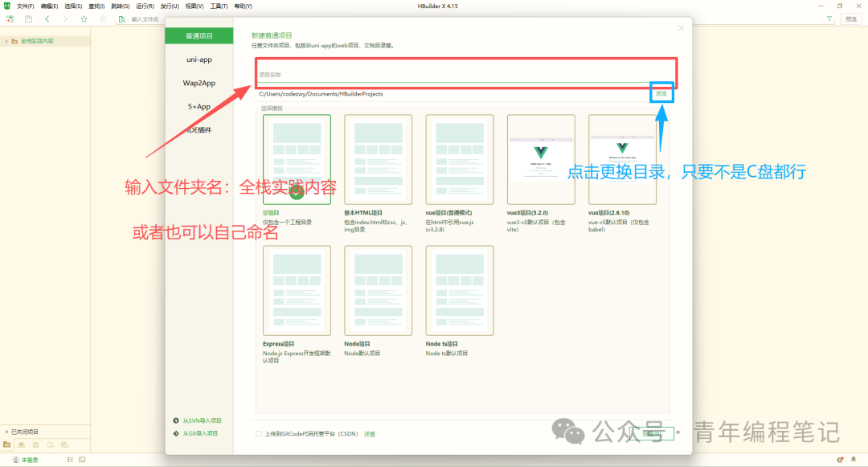Viewport: 868px width, 467px height.
Task: Open the terminal icon in status bar
Action: pos(82,460)
